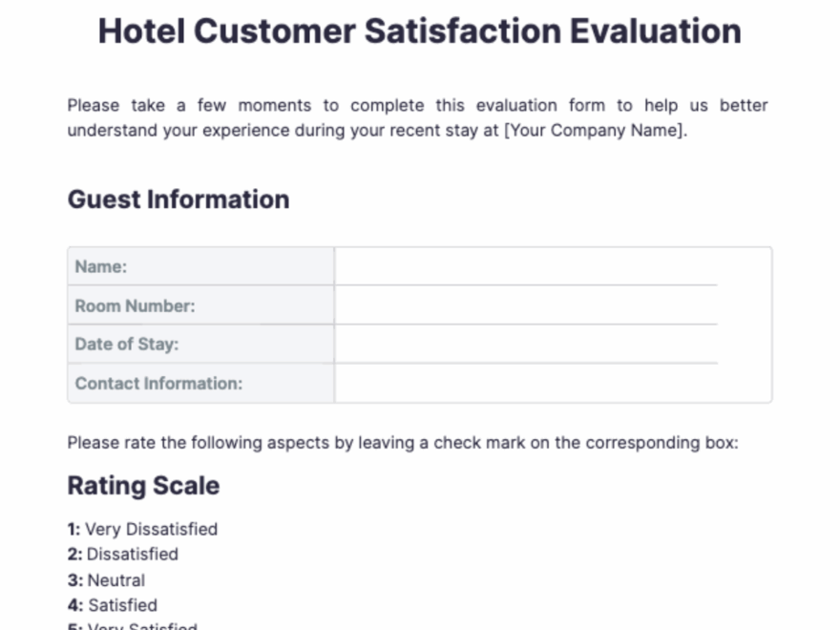Click the Guest Information heading

coord(178,199)
